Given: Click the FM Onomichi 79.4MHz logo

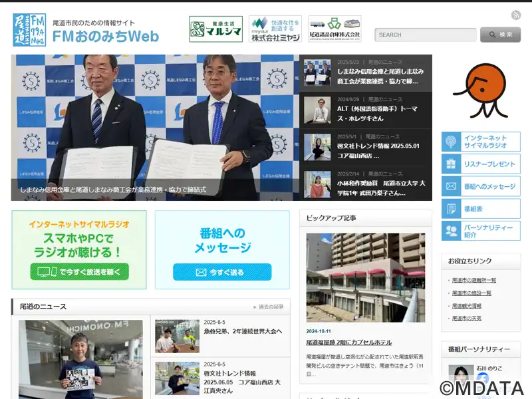Looking at the screenshot, I should coord(29,30).
